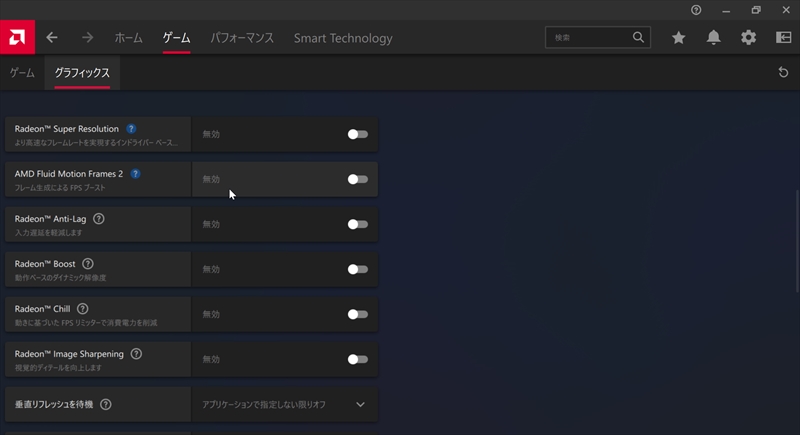Close the AMD Software window

pos(786,10)
